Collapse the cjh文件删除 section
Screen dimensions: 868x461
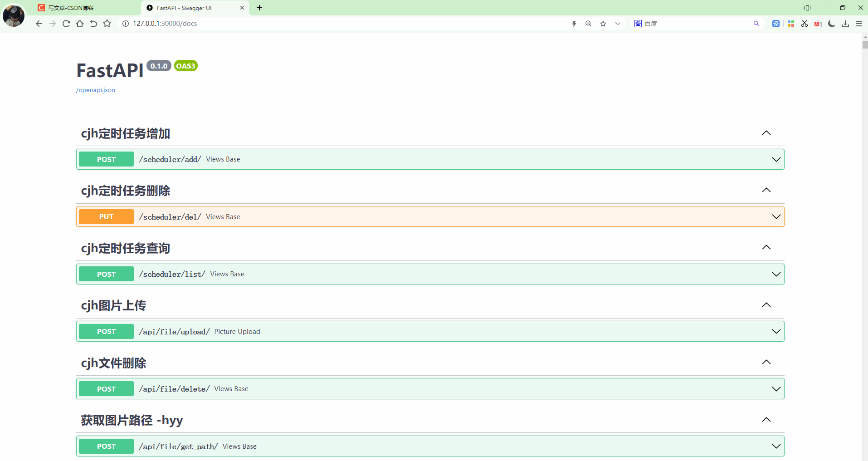click(x=766, y=362)
